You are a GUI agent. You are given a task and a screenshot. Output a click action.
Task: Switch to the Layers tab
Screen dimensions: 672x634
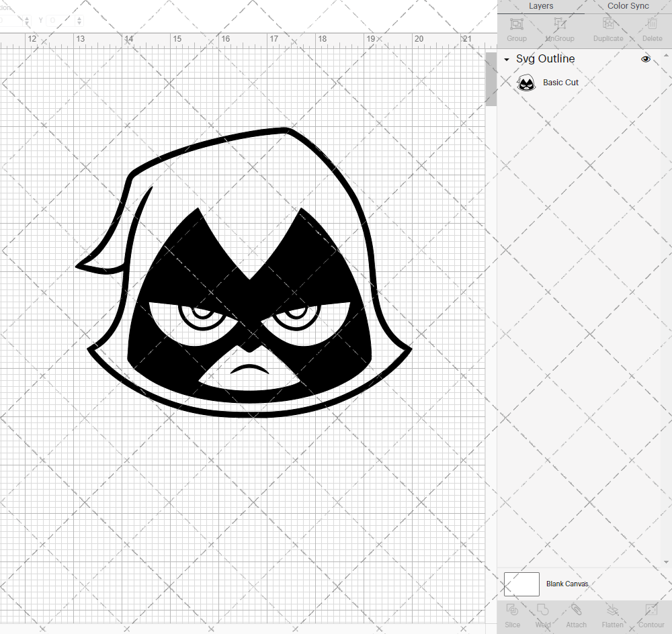[540, 6]
